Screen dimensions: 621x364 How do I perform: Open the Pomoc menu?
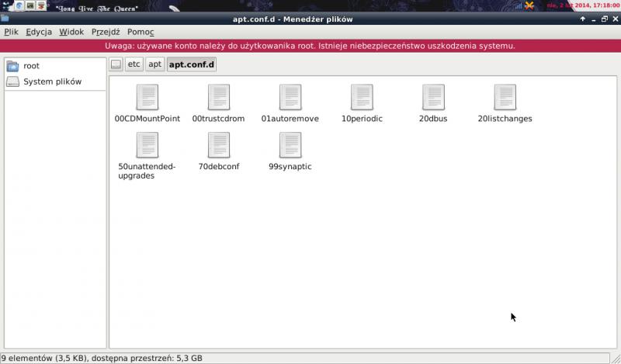click(141, 32)
